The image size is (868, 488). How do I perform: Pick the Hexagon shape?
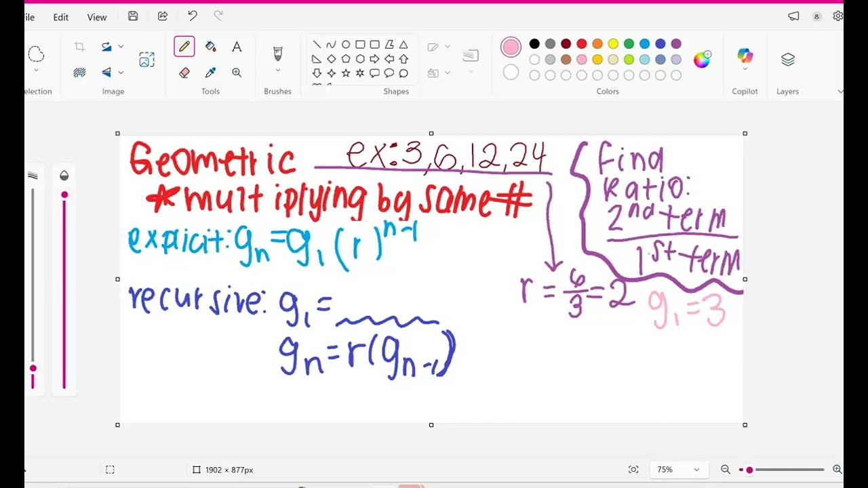(360, 59)
